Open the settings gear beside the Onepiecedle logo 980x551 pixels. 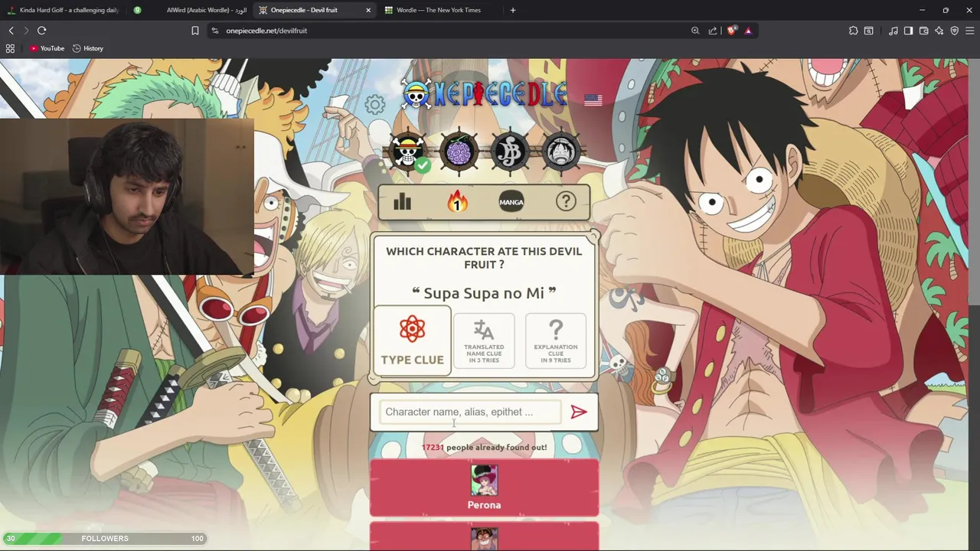click(375, 104)
